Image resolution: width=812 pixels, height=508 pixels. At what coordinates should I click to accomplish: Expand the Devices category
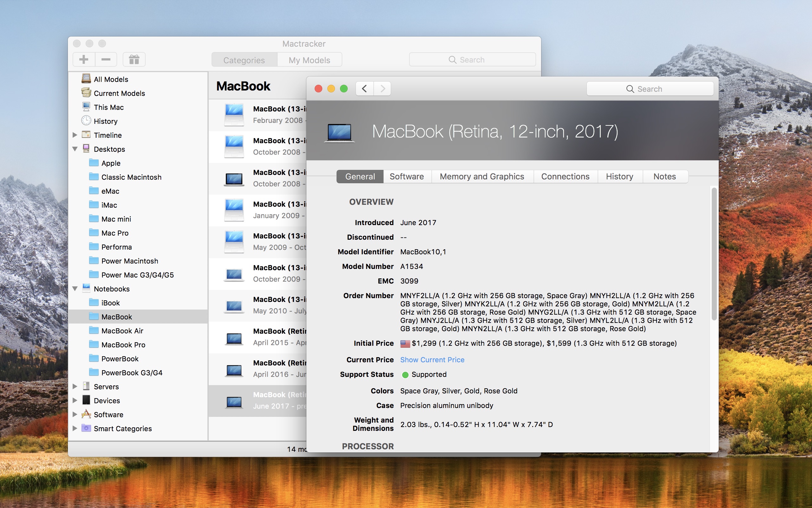(x=75, y=400)
